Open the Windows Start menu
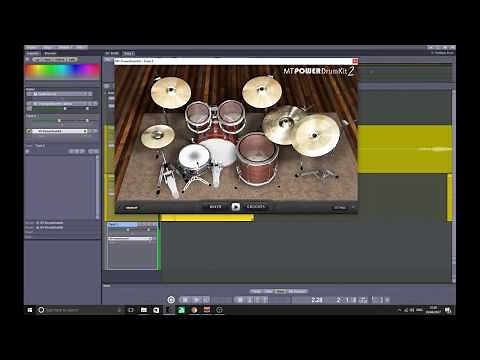480x360 pixels. click(30, 310)
